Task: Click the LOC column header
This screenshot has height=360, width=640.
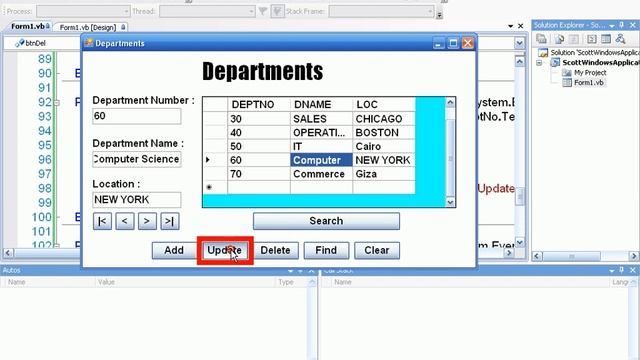Action: (384, 104)
